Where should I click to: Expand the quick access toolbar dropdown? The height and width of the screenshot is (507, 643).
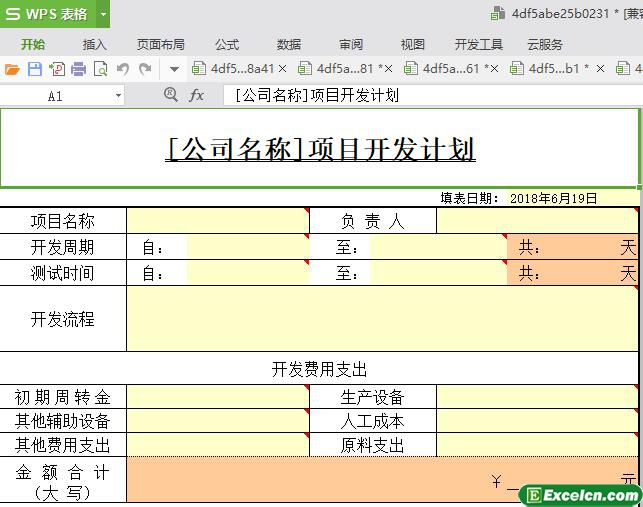(174, 69)
